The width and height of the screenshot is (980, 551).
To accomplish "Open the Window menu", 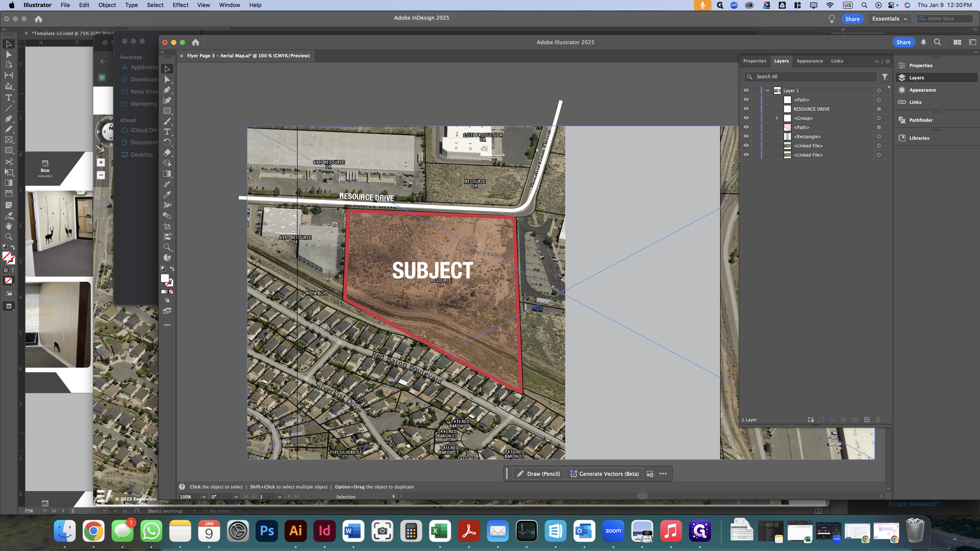I will pyautogui.click(x=229, y=5).
